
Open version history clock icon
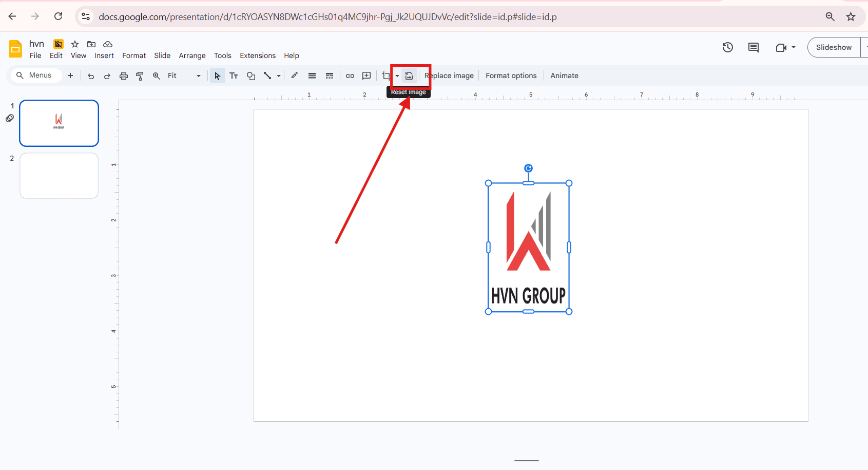point(727,47)
